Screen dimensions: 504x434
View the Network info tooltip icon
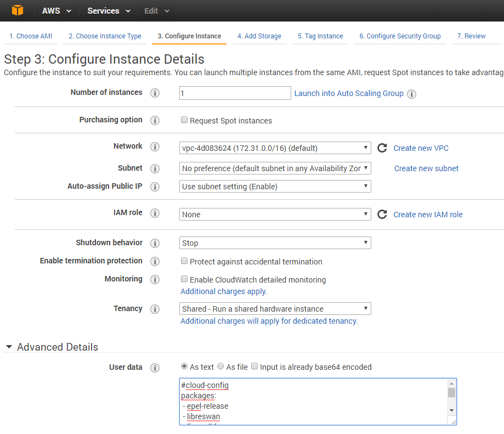155,147
